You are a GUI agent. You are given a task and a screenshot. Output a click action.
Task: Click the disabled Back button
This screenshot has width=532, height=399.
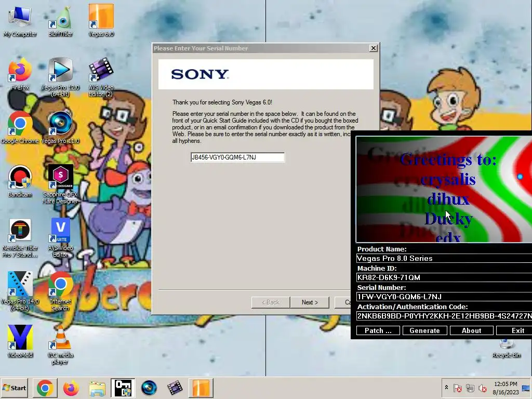[271, 302]
